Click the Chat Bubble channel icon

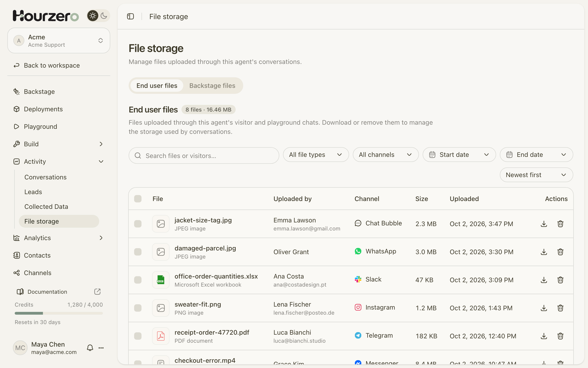pyautogui.click(x=358, y=223)
